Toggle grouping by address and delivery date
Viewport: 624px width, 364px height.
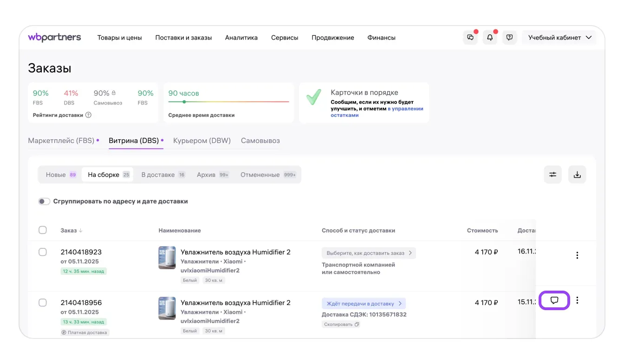[44, 201]
